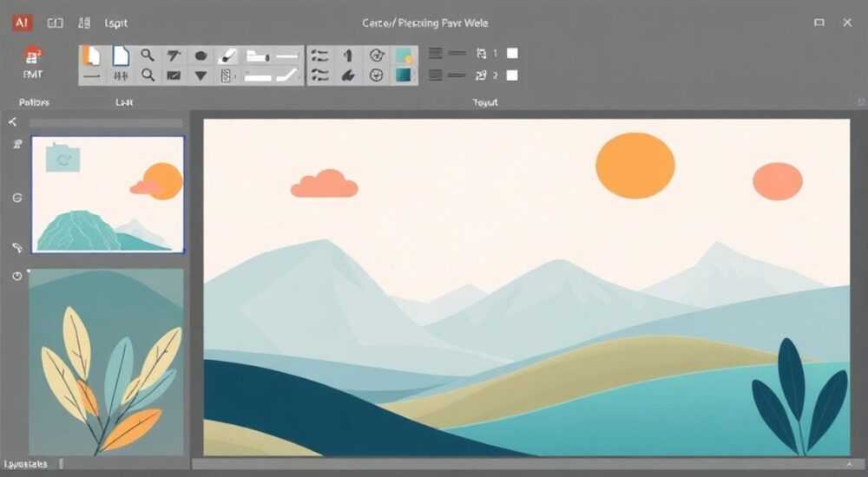Image resolution: width=868 pixels, height=477 pixels.
Task: Click the upper bulleted list icon
Action: pyautogui.click(x=319, y=56)
